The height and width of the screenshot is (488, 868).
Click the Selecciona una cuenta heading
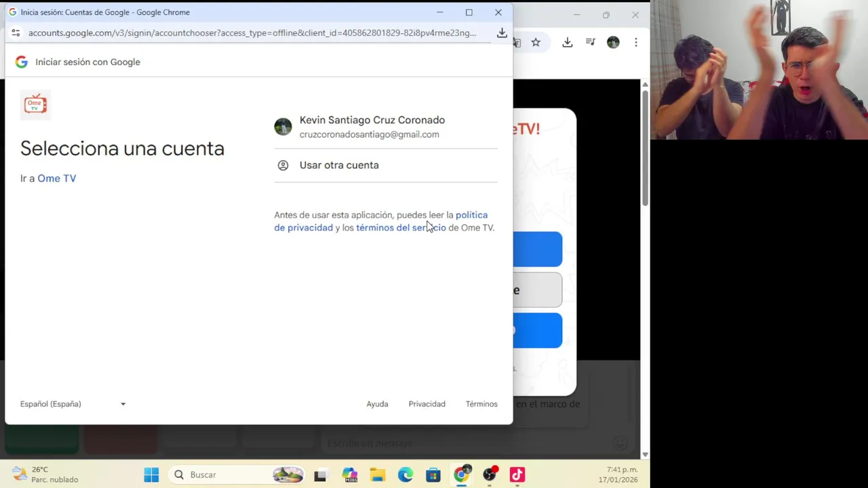coord(122,148)
